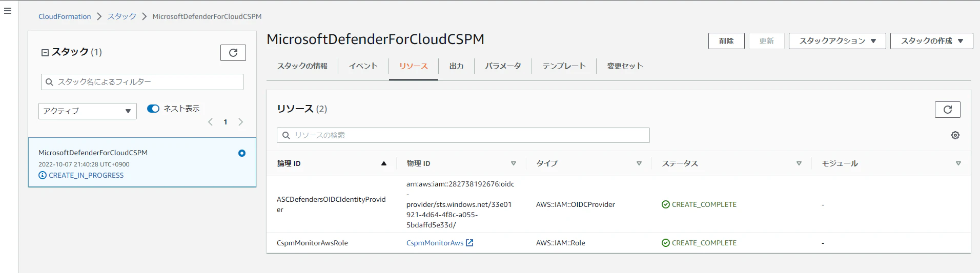Image resolution: width=980 pixels, height=273 pixels.
Task: Click the 更新 button
Action: [766, 41]
